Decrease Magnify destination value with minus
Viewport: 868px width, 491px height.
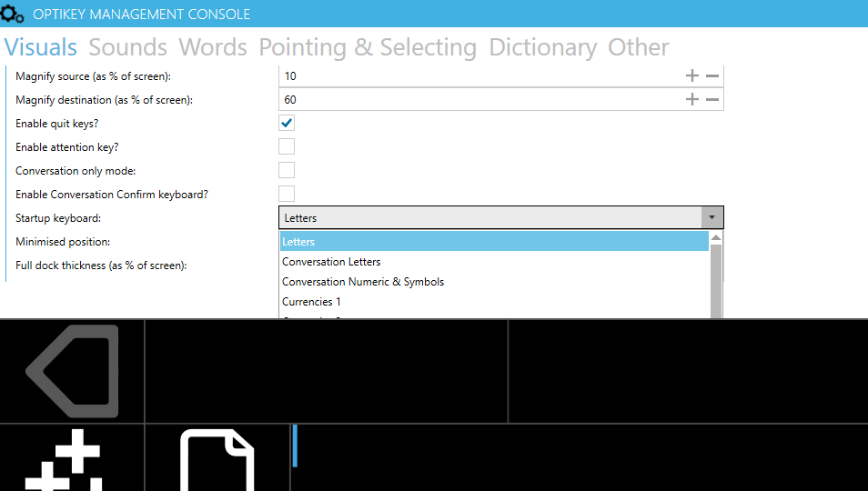pyautogui.click(x=712, y=99)
